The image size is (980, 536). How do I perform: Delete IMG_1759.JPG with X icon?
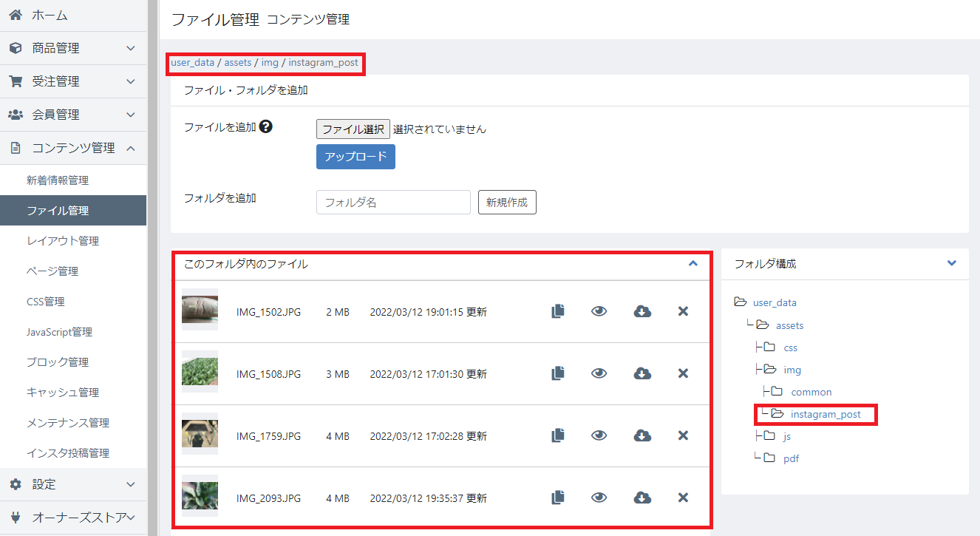coord(683,436)
